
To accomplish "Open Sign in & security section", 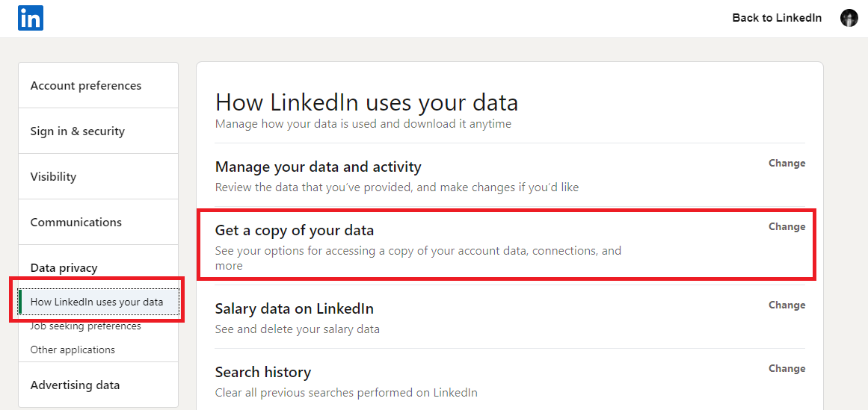I will click(78, 131).
